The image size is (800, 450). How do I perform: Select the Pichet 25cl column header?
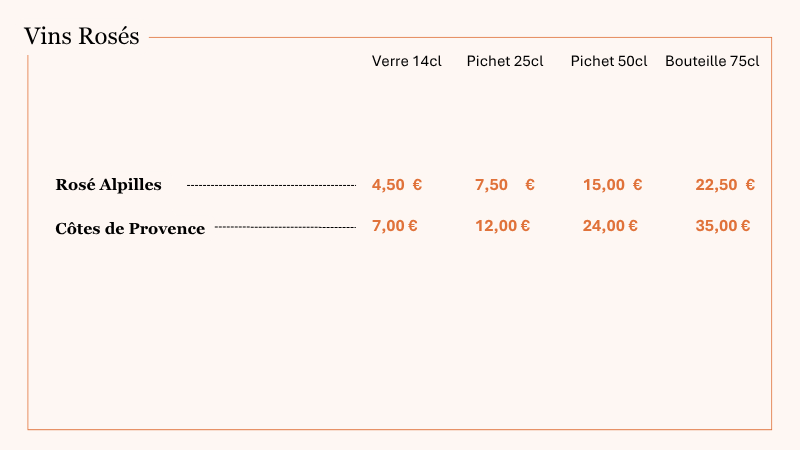coord(505,61)
